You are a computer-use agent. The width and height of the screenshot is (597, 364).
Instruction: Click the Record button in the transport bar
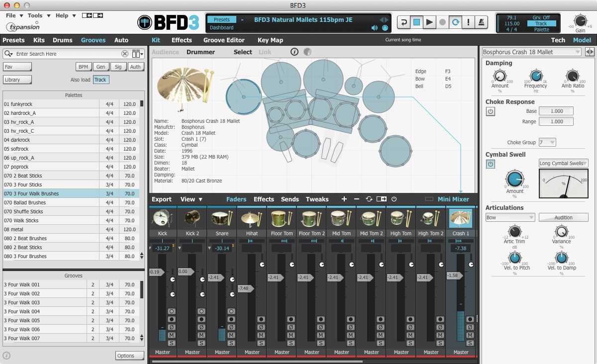pyautogui.click(x=443, y=22)
